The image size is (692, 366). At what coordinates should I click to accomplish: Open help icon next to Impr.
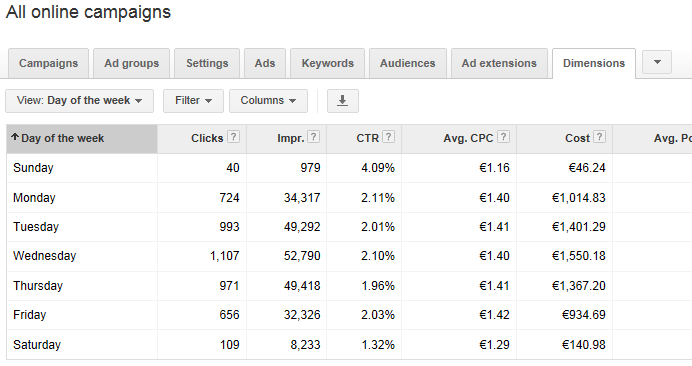pyautogui.click(x=313, y=137)
